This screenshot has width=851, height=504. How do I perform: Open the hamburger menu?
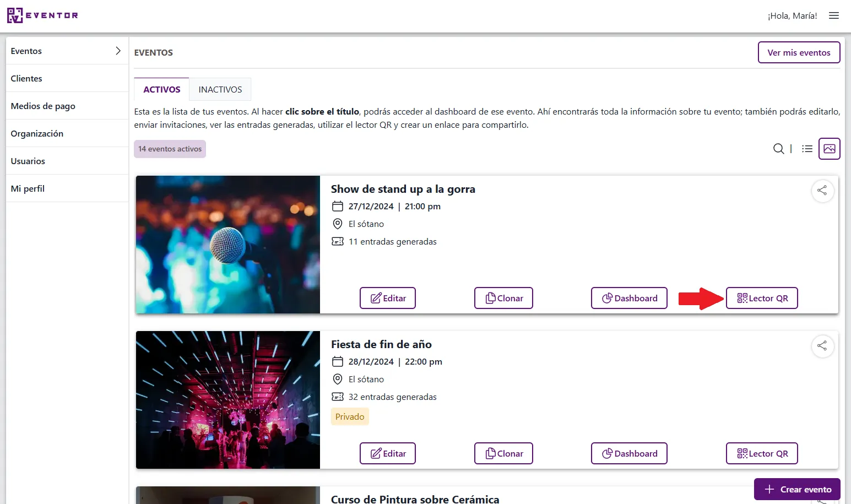(x=833, y=15)
